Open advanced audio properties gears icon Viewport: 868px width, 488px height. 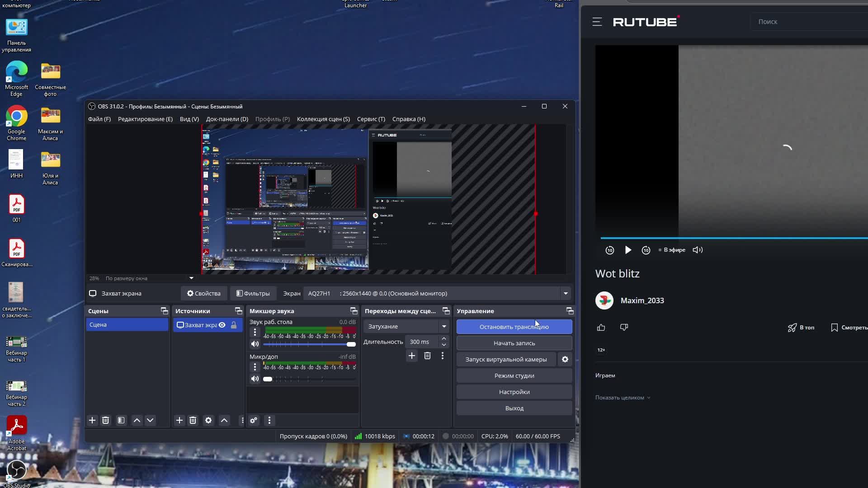[x=254, y=420]
